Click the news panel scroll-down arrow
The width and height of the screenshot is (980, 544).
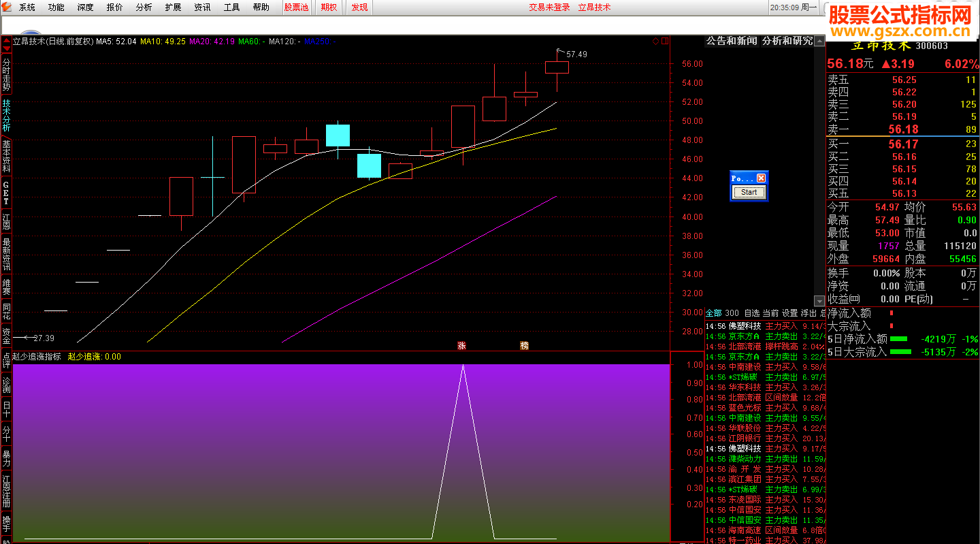(819, 300)
